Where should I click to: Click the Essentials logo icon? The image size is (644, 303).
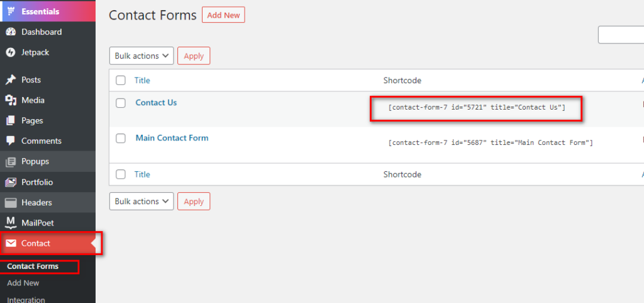pos(11,11)
